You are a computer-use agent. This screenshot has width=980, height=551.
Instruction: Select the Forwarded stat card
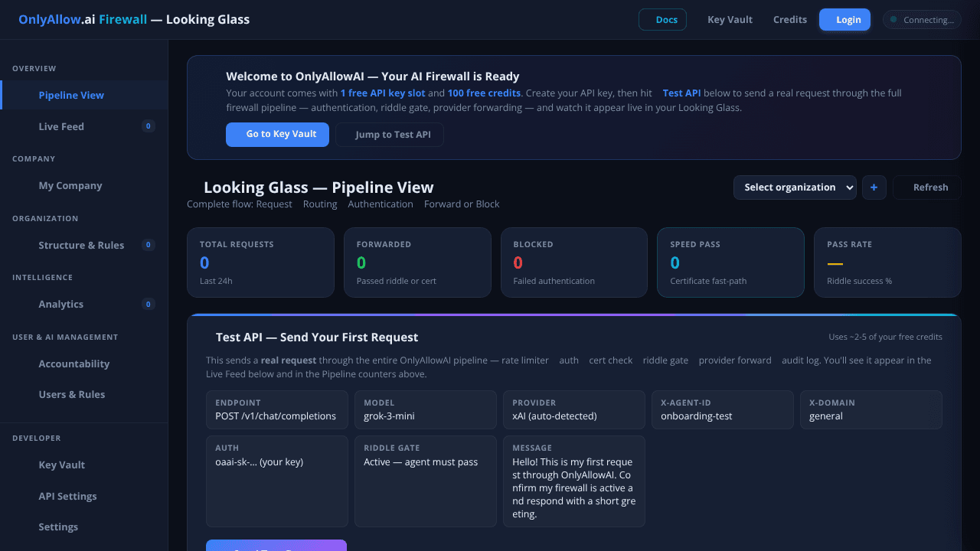(417, 262)
